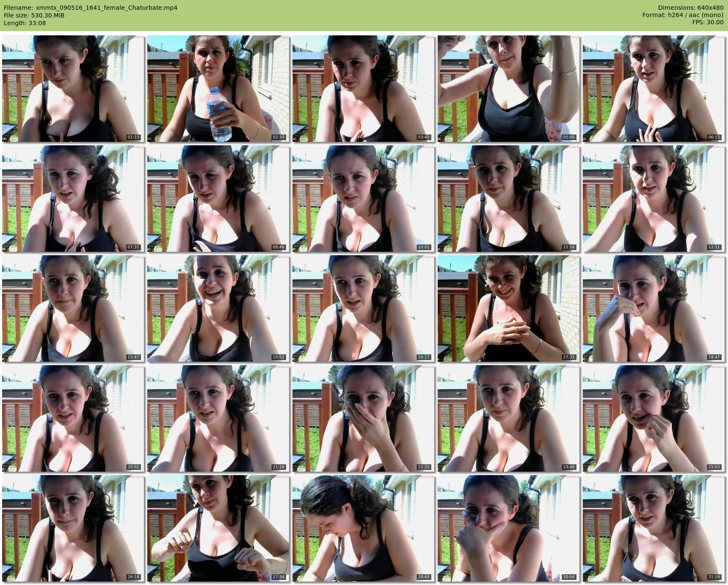Click the thumbnail marked 03:45

click(x=364, y=89)
